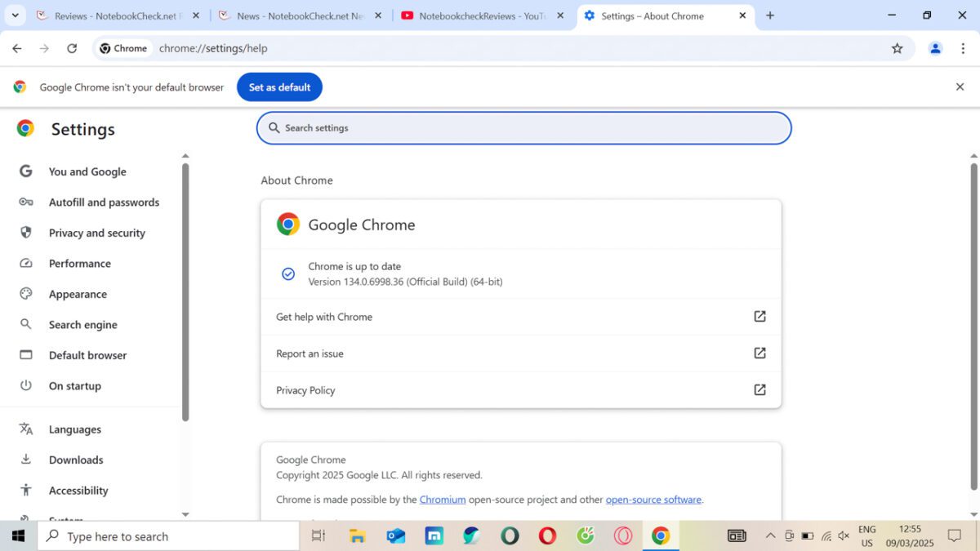Open File Explorer from the taskbar

click(357, 536)
